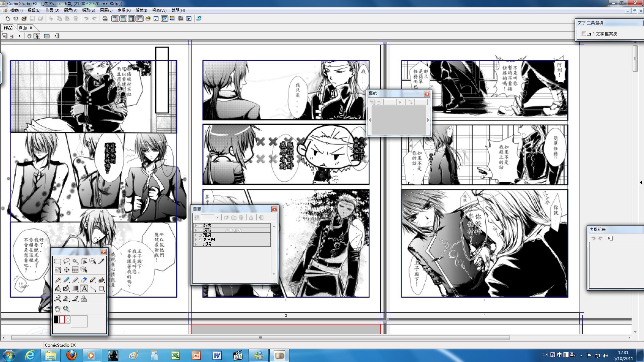The width and height of the screenshot is (644, 362).
Task: Expand the 参考線 layer group
Action: (196, 240)
